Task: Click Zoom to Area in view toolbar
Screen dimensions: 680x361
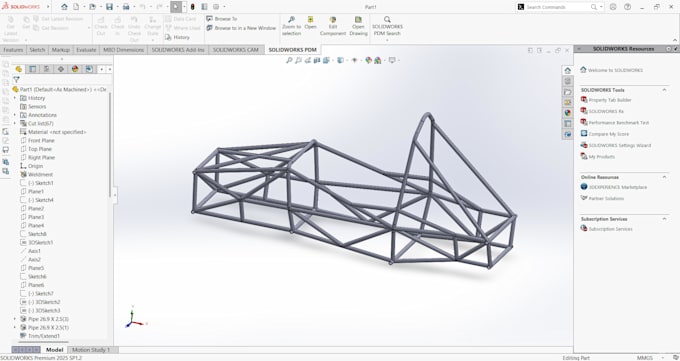Action: click(298, 60)
